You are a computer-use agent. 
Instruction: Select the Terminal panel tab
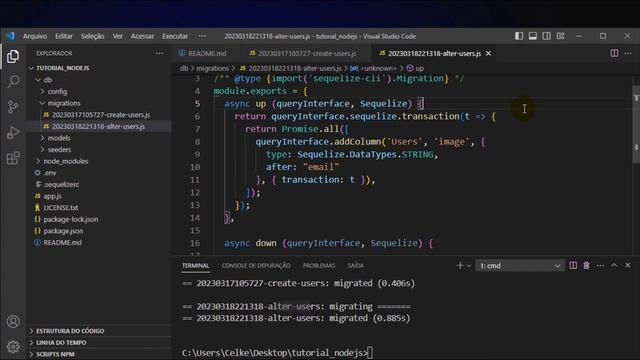click(x=196, y=266)
